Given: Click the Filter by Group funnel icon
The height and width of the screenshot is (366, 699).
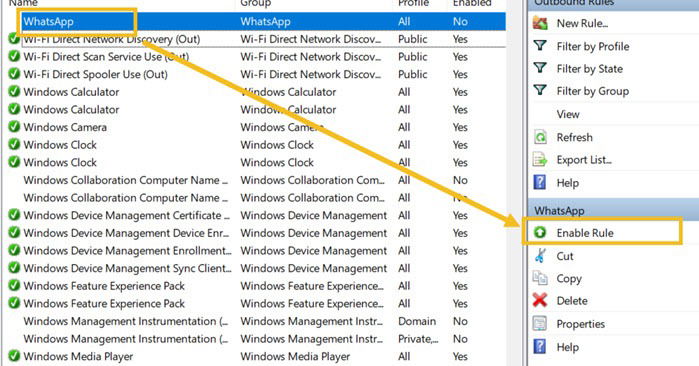Looking at the screenshot, I should (540, 90).
